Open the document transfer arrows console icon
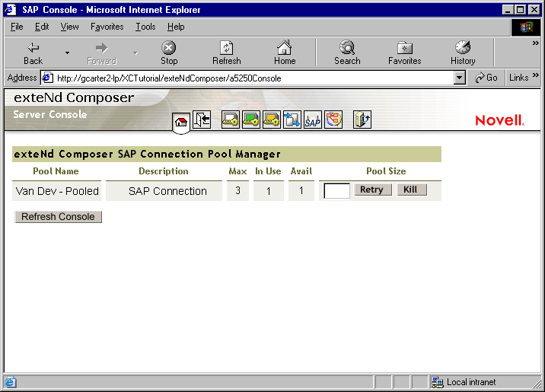Viewport: 545px width, 392px height. coord(292,120)
